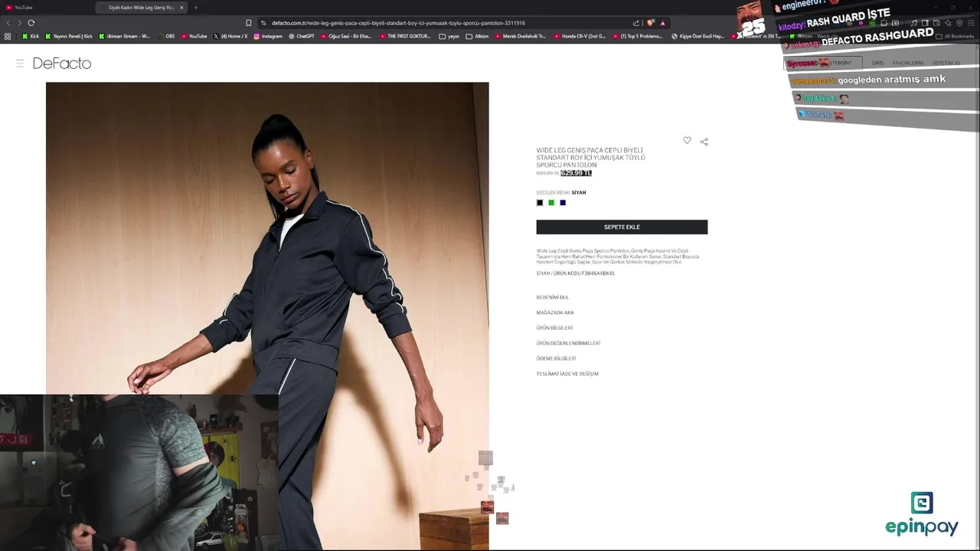Open Kişiye Özel Evcil Hay... bookmark
This screenshot has width=980, height=551.
coord(697,36)
